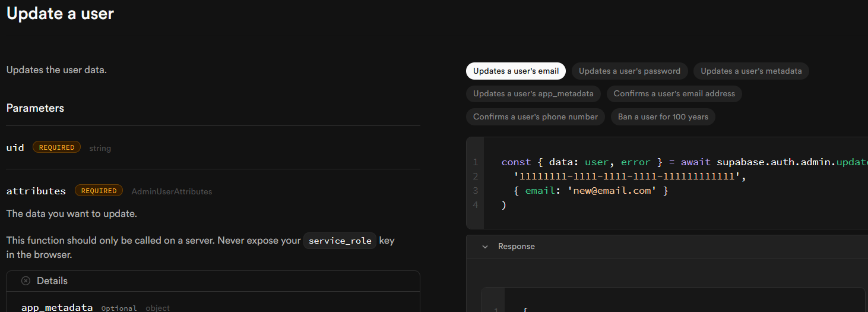This screenshot has width=868, height=312.
Task: Click the uid parameter name
Action: [x=15, y=147]
